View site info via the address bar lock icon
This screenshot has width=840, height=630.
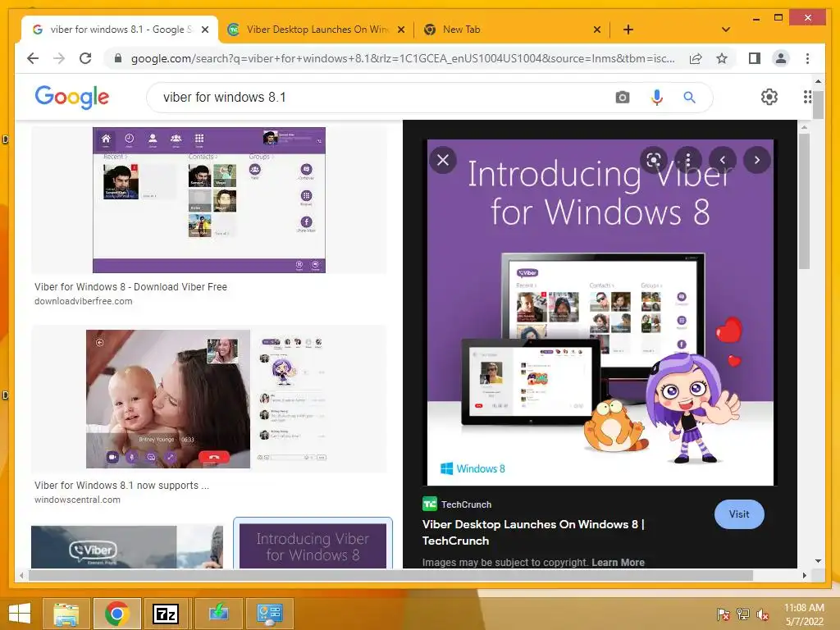[118, 58]
